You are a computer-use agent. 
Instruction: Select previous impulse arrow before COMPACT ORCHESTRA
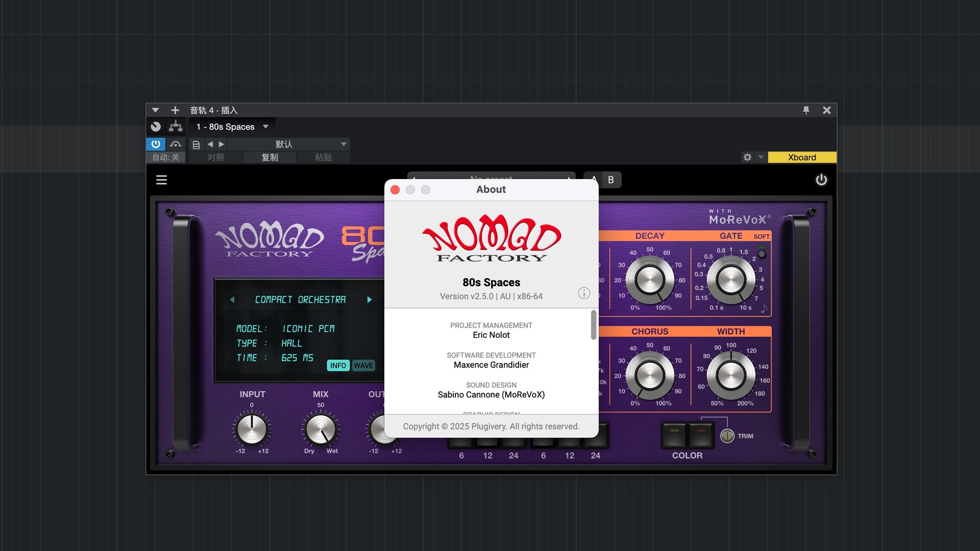232,299
